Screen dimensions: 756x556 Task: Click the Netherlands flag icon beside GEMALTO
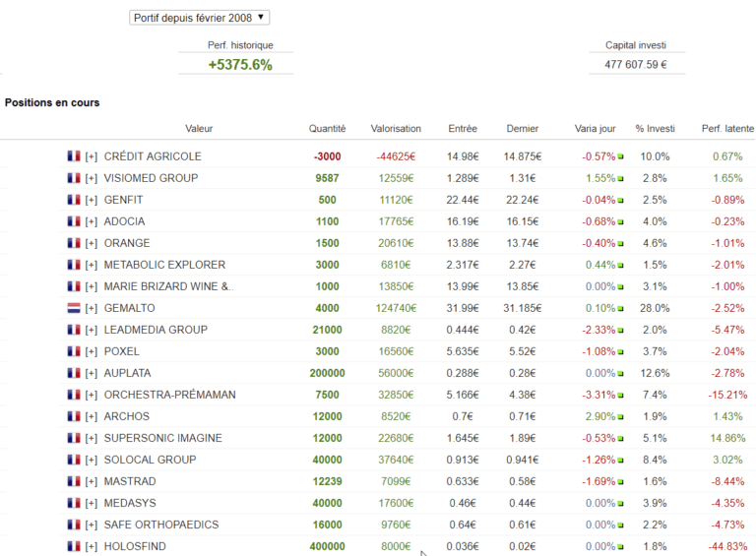(x=73, y=308)
